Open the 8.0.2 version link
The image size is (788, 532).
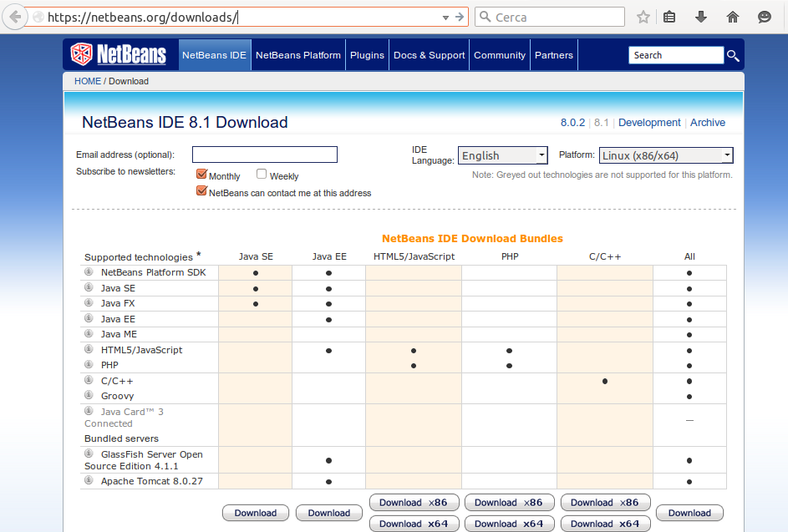tap(573, 123)
